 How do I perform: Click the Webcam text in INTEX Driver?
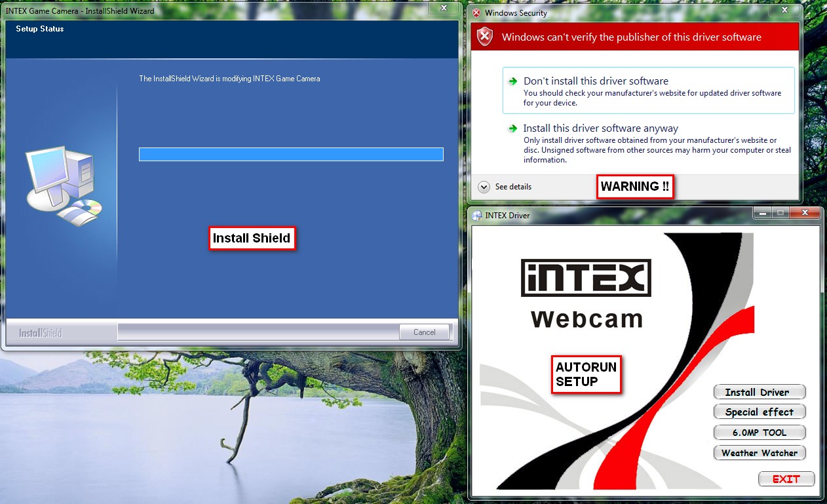click(x=587, y=319)
